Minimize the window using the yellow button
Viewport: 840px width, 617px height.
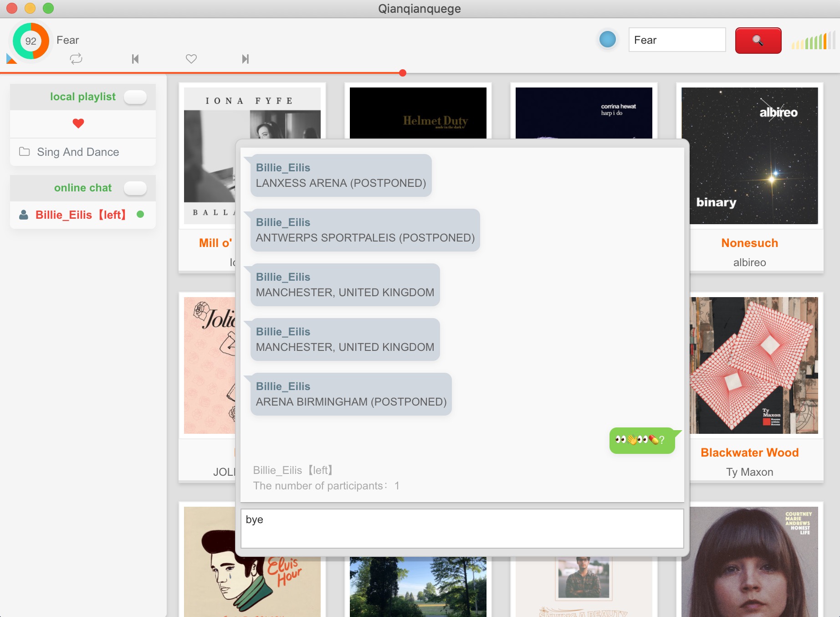tap(30, 8)
